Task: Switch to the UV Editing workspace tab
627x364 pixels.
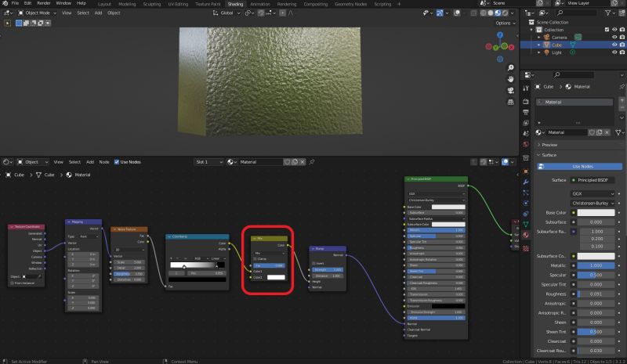Action: [x=178, y=4]
